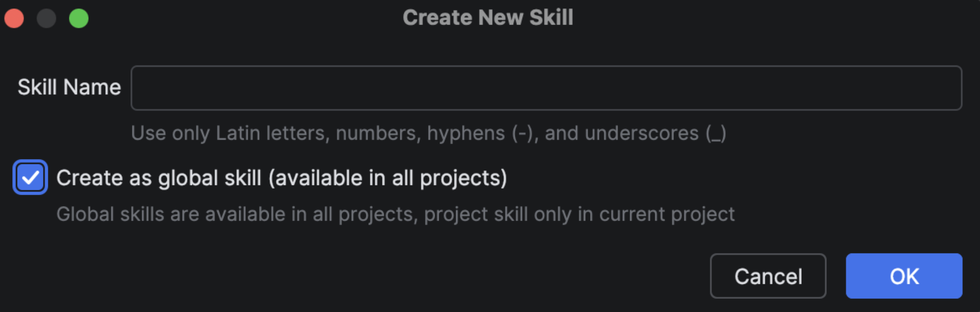Close the Create New Skill dialog window
Viewport: 980px width, 312px height.
point(14,18)
